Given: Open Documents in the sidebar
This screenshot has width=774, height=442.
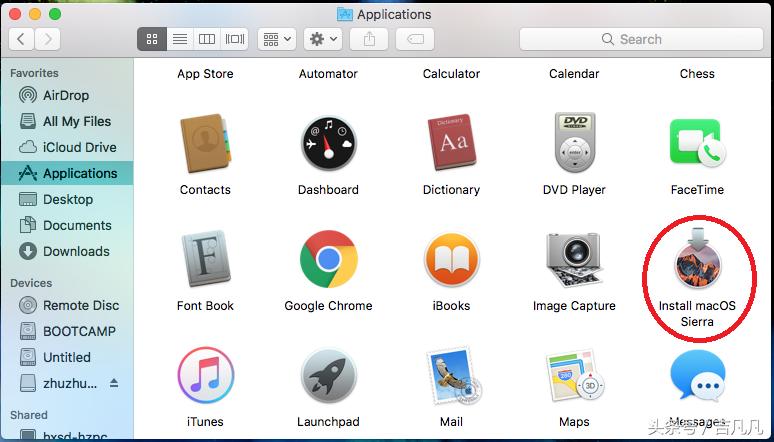Looking at the screenshot, I should click(x=67, y=225).
